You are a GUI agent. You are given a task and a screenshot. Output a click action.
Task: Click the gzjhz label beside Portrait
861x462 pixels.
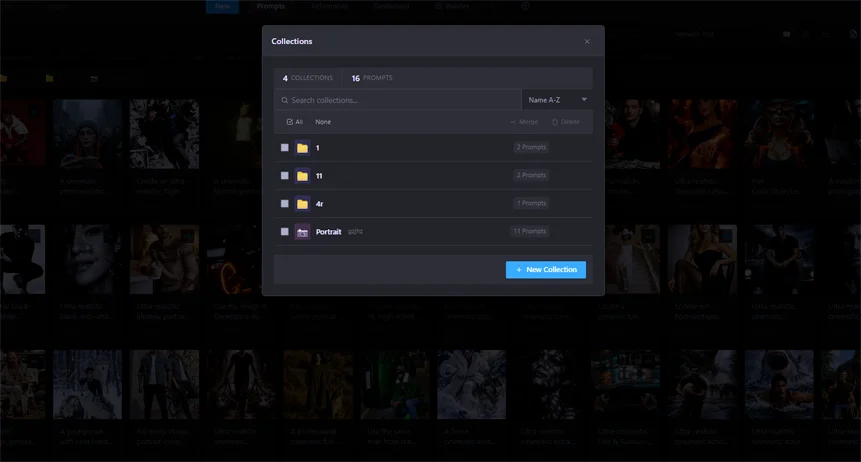click(355, 231)
